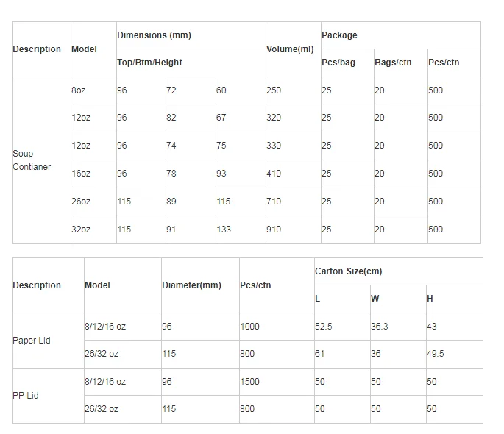Click the 49.5 carton height value
The height and width of the screenshot is (434, 504).
436,354
